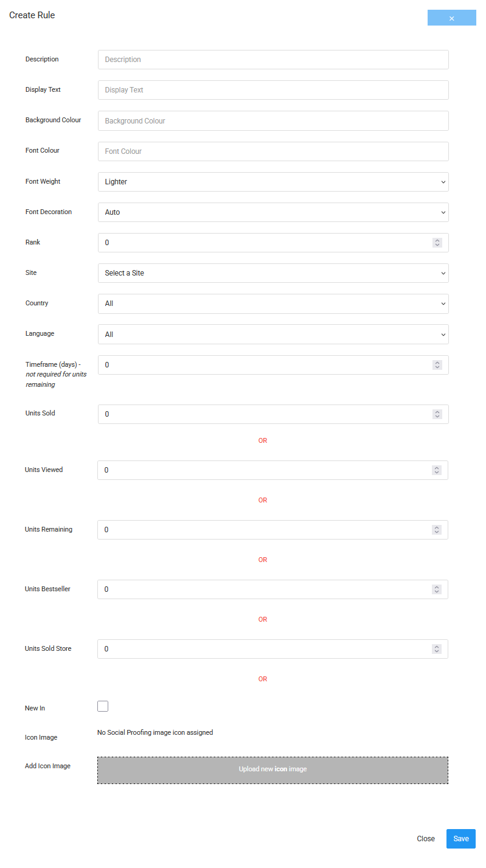The width and height of the screenshot is (486, 868).
Task: Click the Units Sold spinner control
Action: click(x=437, y=414)
